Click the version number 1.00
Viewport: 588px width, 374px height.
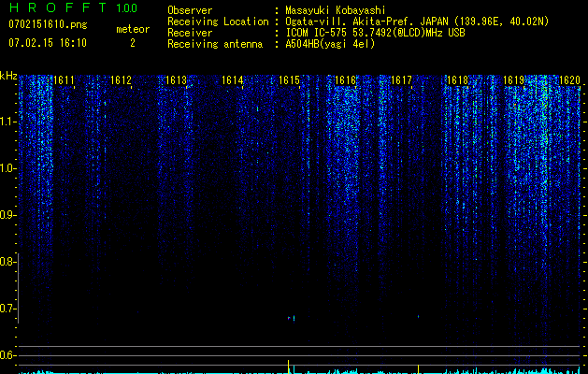[x=126, y=8]
